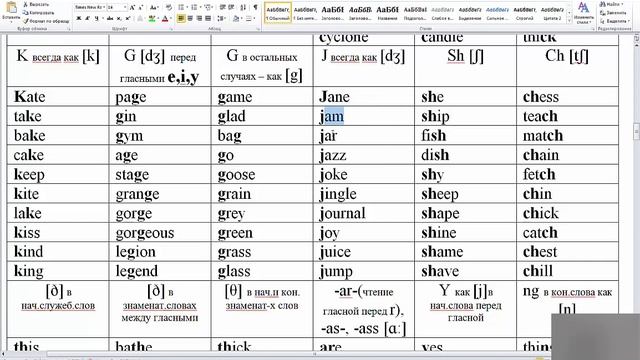
Task: Open the Styles pane launcher
Action: click(x=592, y=29)
